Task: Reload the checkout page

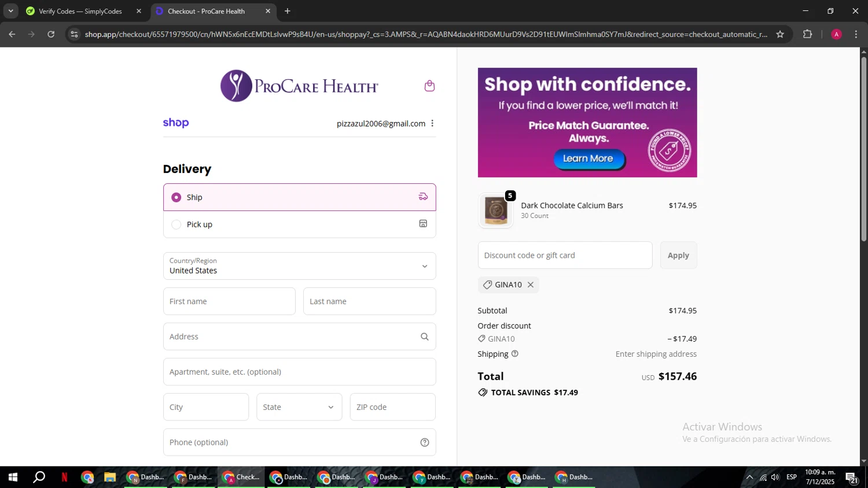Action: [51, 34]
